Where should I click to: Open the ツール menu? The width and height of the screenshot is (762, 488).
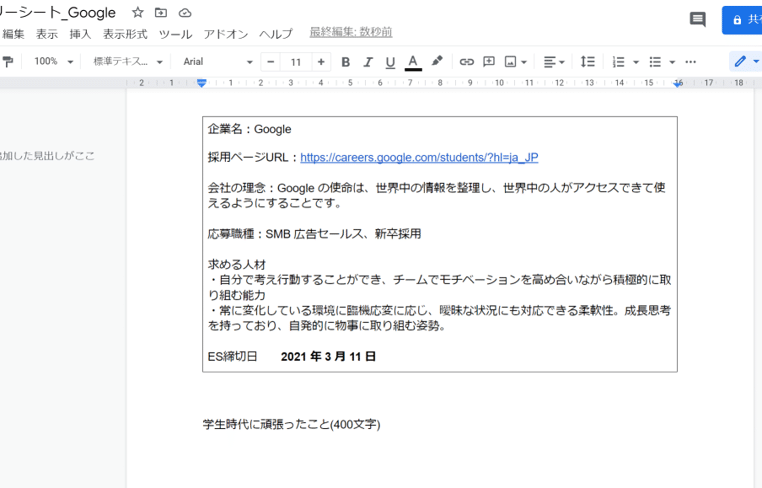(x=175, y=34)
